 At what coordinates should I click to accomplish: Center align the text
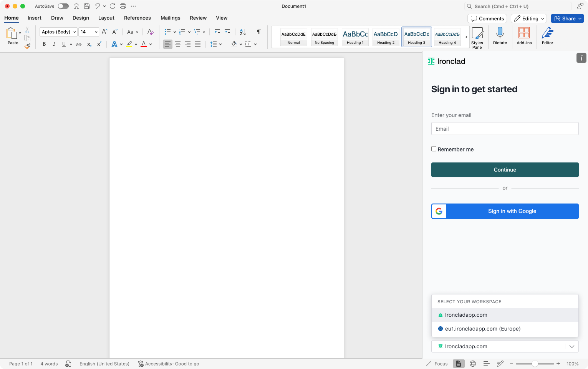pyautogui.click(x=178, y=44)
